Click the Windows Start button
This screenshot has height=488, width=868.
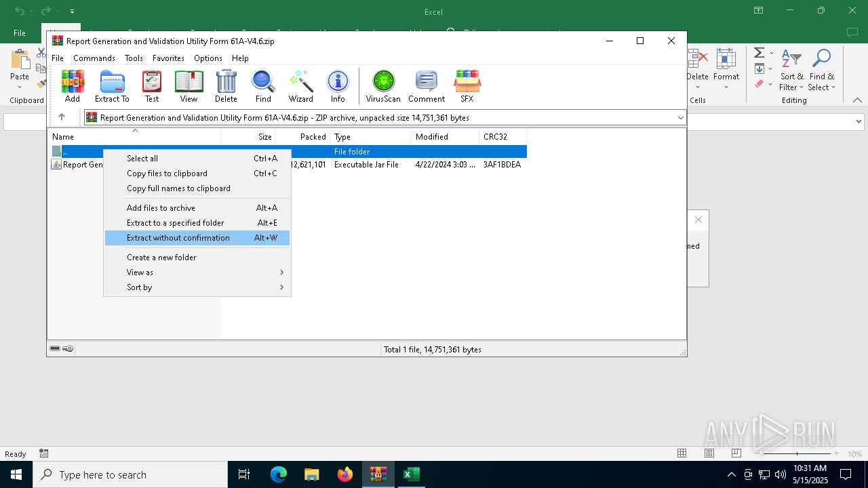click(16, 474)
